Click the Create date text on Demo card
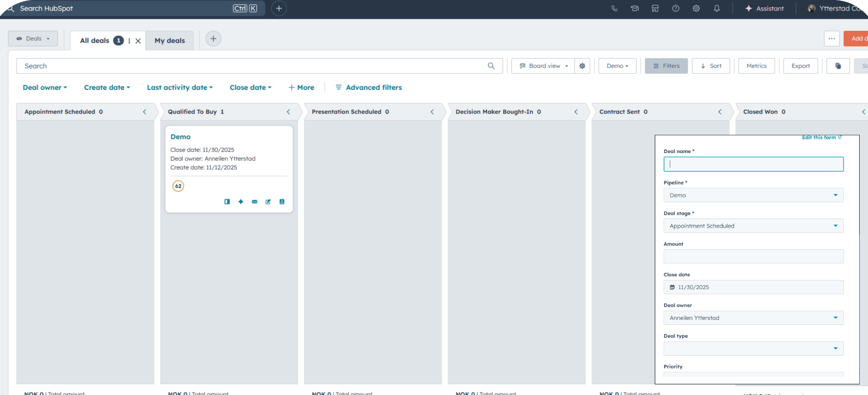The image size is (868, 395). tap(204, 167)
